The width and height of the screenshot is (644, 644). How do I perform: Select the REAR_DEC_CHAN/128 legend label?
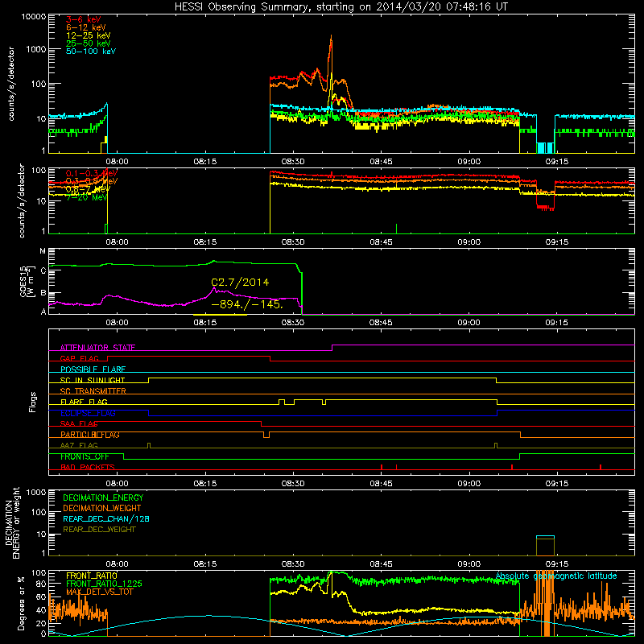[106, 518]
